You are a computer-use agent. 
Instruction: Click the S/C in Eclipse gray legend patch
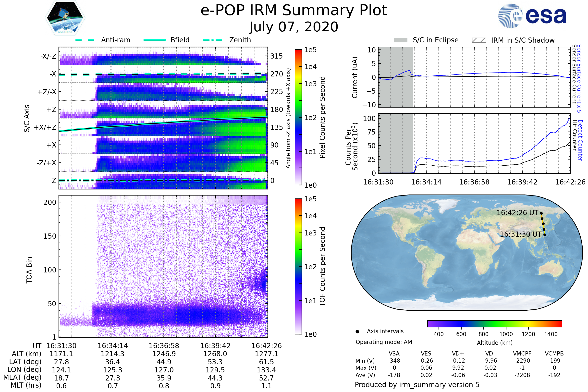point(400,40)
